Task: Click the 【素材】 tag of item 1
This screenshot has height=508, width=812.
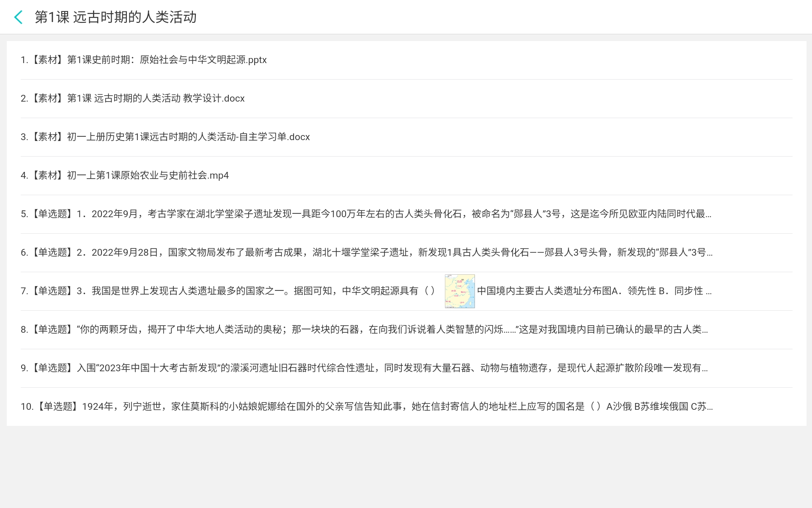Action: (47, 60)
